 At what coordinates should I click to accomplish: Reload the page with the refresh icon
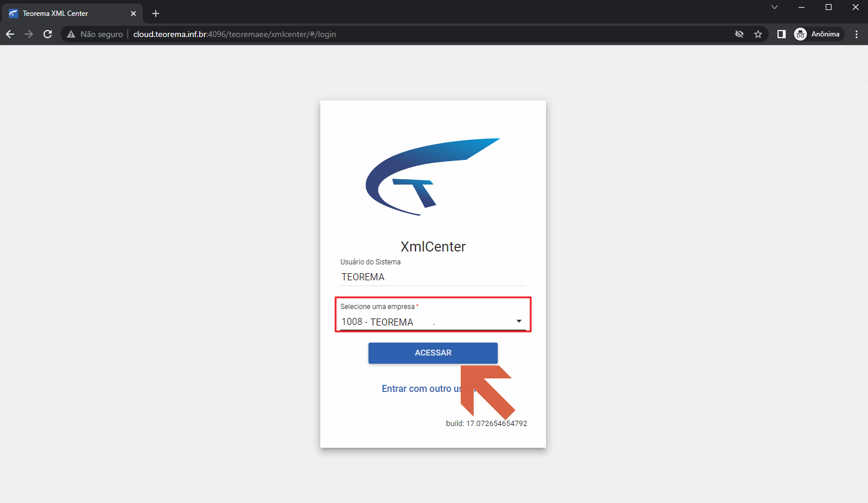point(48,34)
